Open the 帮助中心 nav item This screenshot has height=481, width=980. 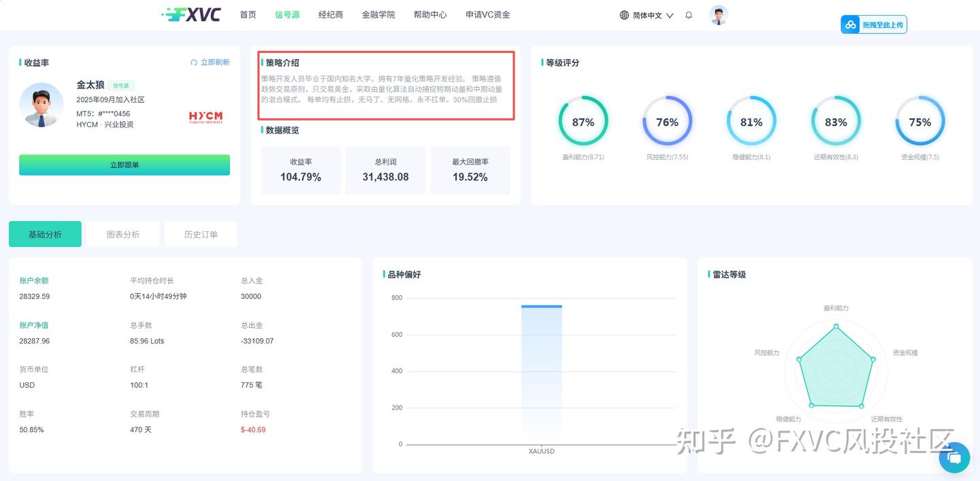pos(430,14)
